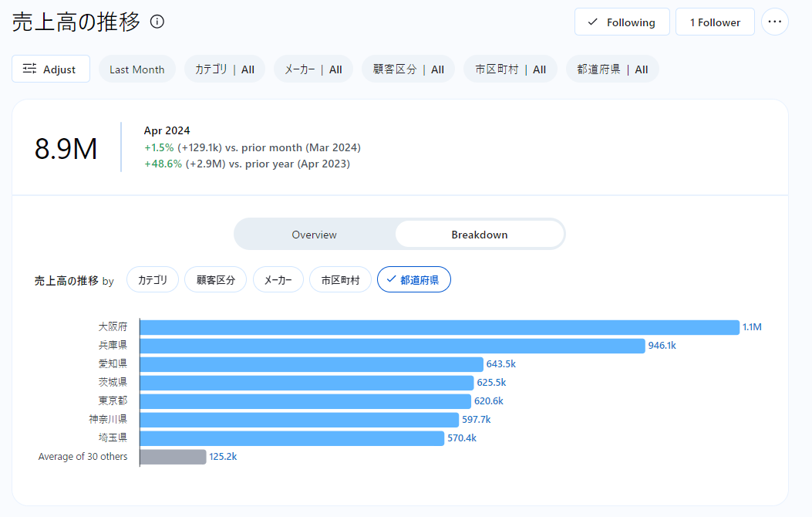The height and width of the screenshot is (517, 812).
Task: Open the 都道府県 All filter dropdown
Action: [x=612, y=69]
